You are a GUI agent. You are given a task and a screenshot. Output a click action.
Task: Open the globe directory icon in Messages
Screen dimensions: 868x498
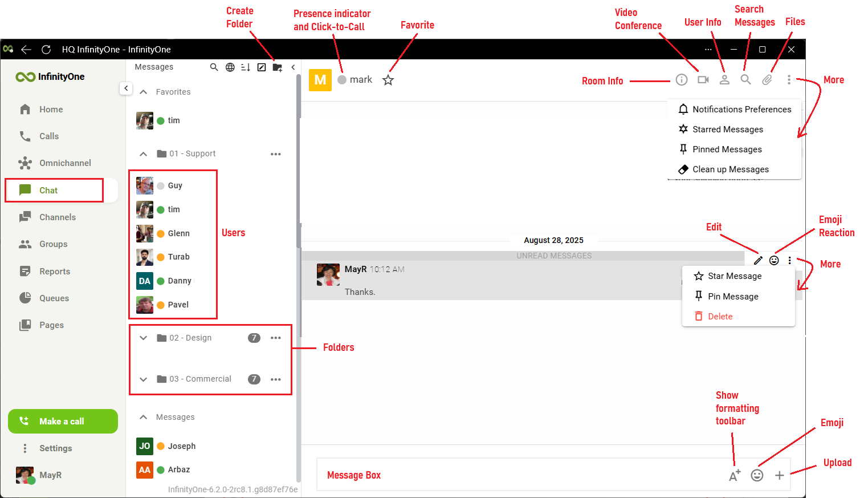(230, 67)
